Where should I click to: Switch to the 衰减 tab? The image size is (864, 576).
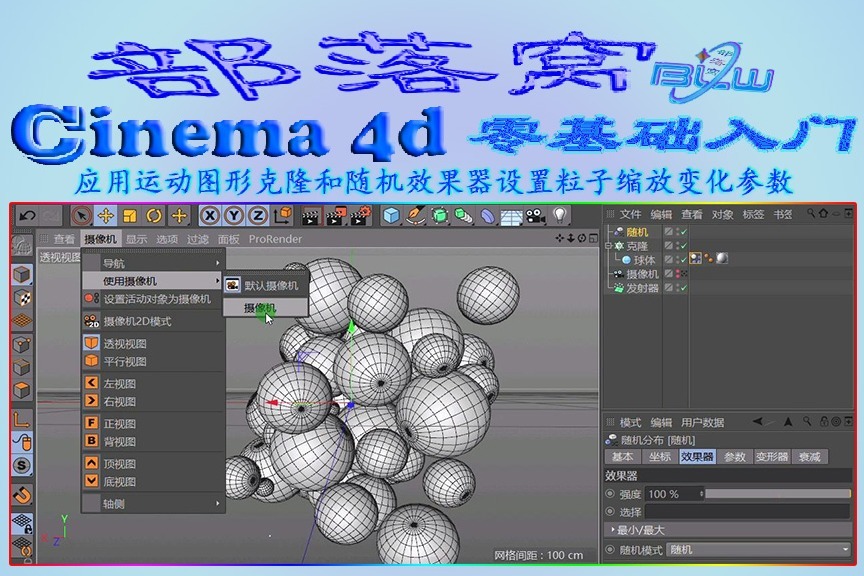point(809,456)
